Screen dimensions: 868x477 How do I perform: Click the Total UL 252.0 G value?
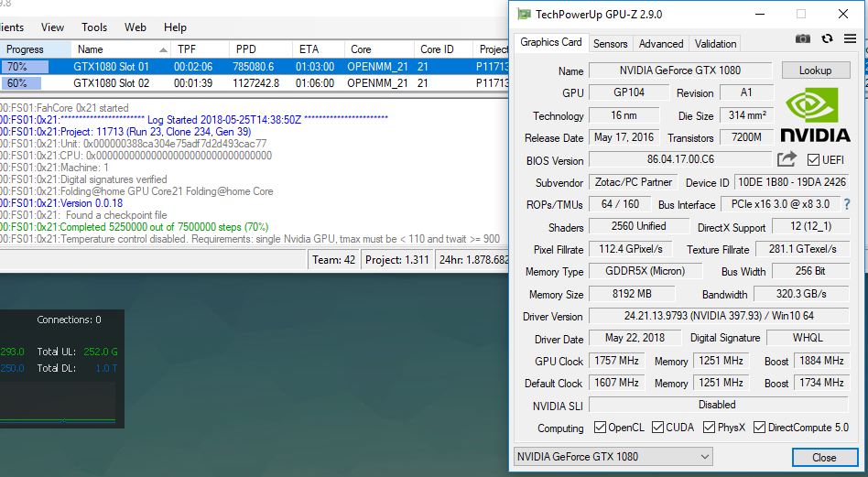point(100,352)
